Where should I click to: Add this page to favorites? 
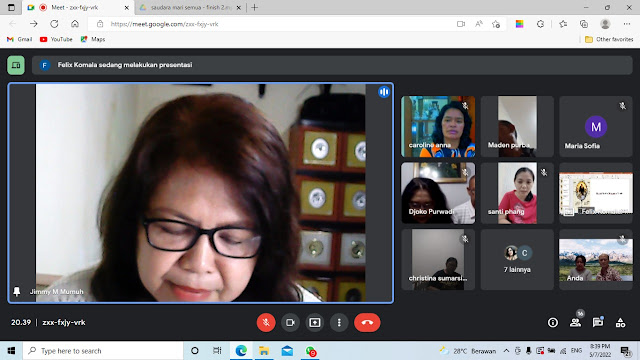[496, 24]
